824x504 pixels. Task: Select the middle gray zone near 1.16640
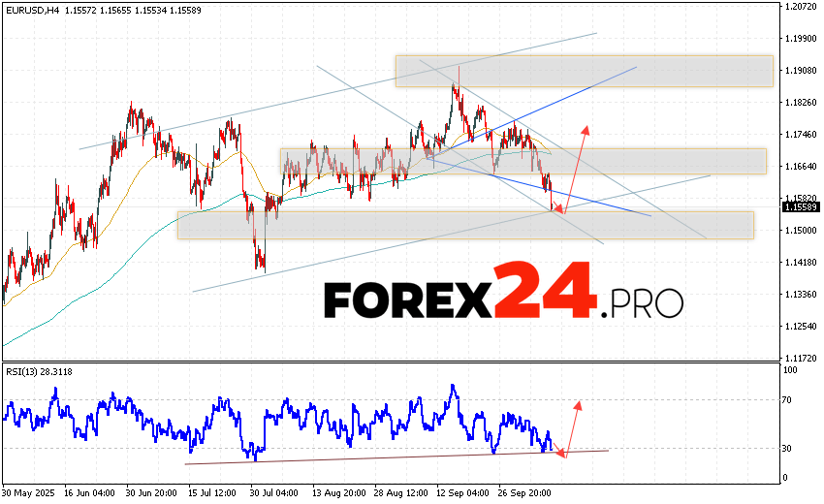[x=523, y=161]
